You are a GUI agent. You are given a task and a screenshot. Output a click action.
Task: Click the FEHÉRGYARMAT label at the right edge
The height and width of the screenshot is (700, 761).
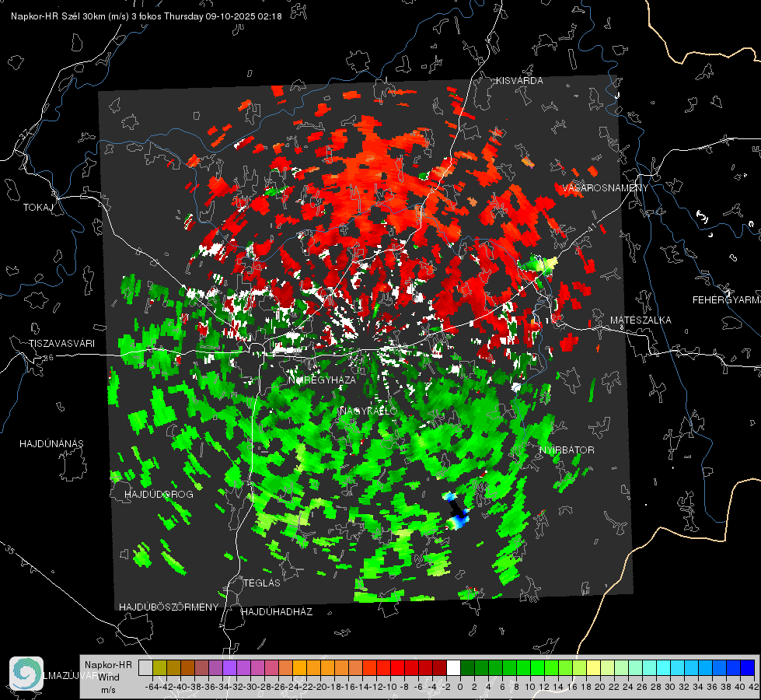[x=727, y=300]
